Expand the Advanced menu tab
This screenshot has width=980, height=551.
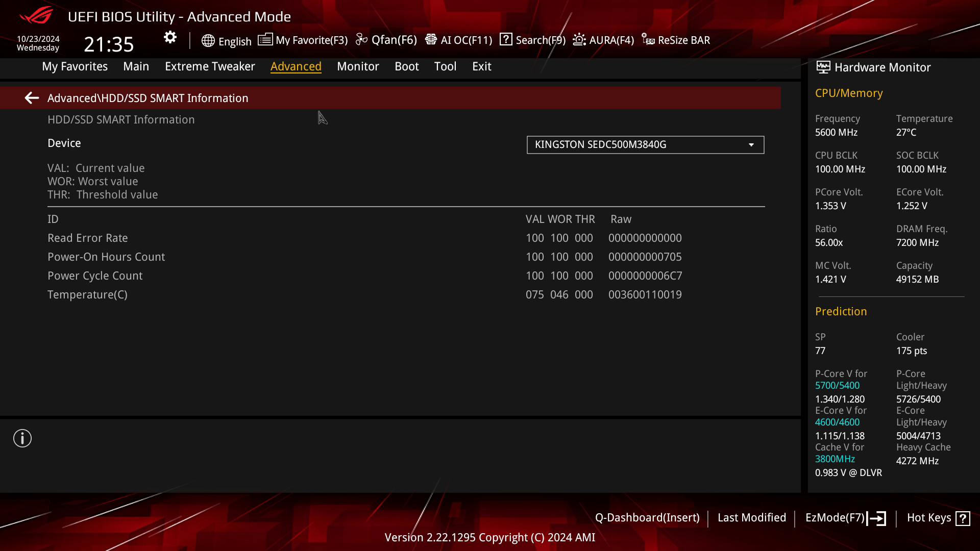click(x=296, y=66)
